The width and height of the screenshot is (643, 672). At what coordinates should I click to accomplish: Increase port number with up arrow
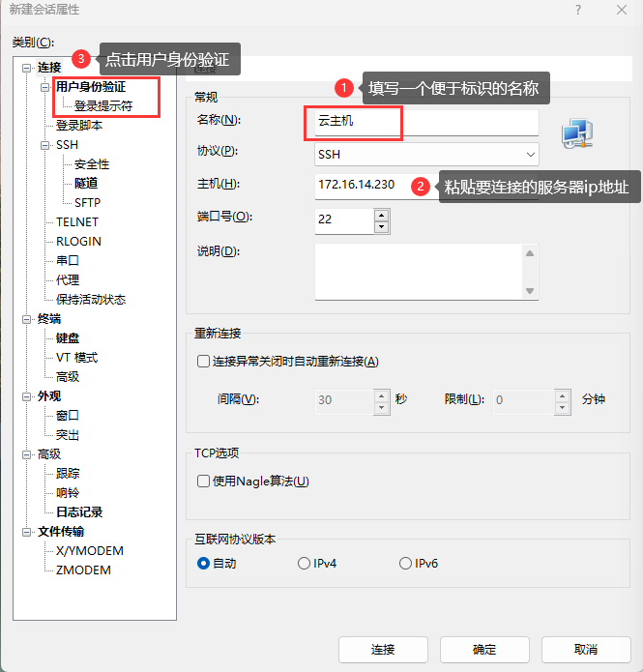(382, 214)
